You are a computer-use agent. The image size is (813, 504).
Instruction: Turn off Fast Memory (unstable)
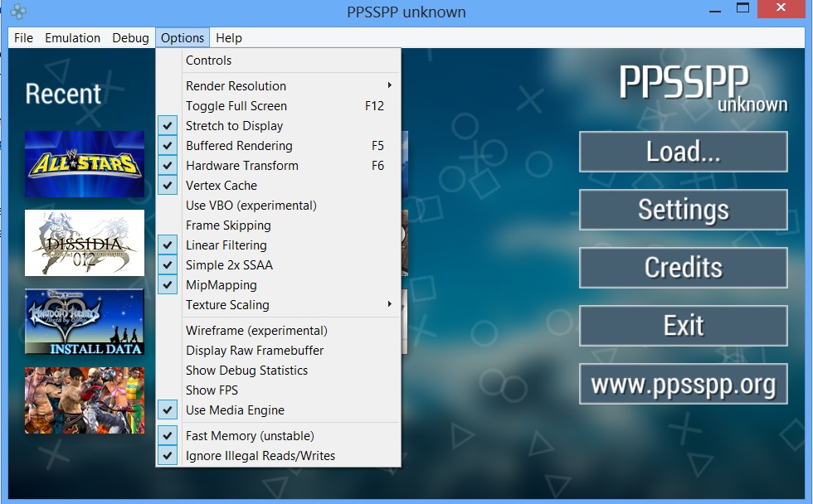click(249, 436)
